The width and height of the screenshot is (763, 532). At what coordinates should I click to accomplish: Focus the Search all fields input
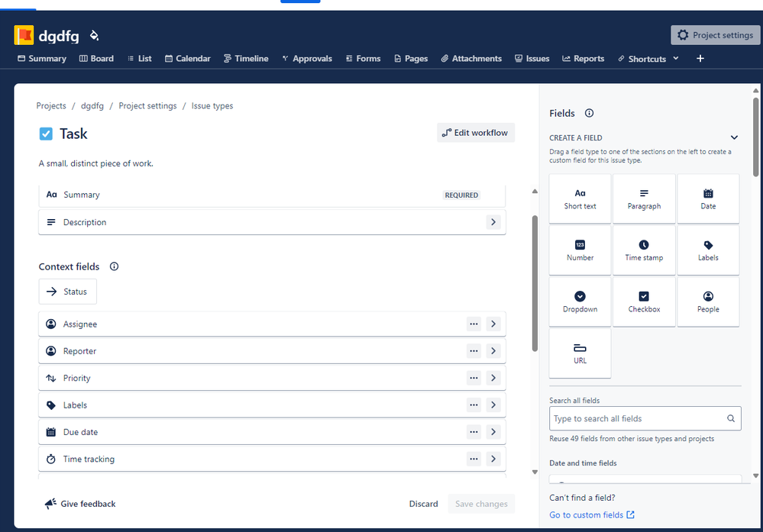tap(645, 419)
